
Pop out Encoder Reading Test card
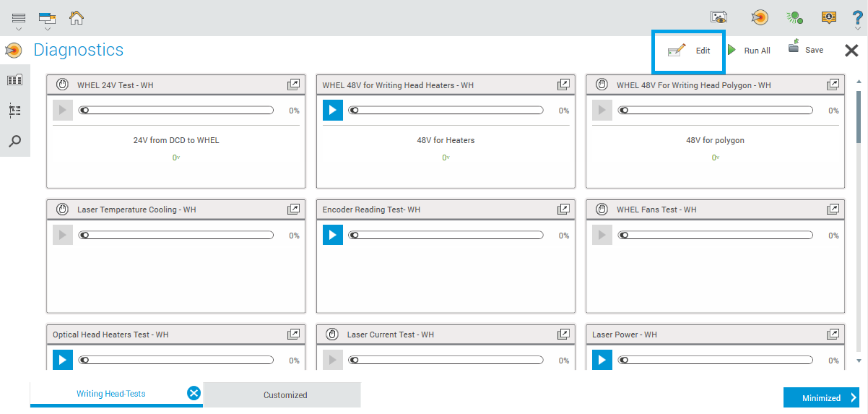[563, 210]
